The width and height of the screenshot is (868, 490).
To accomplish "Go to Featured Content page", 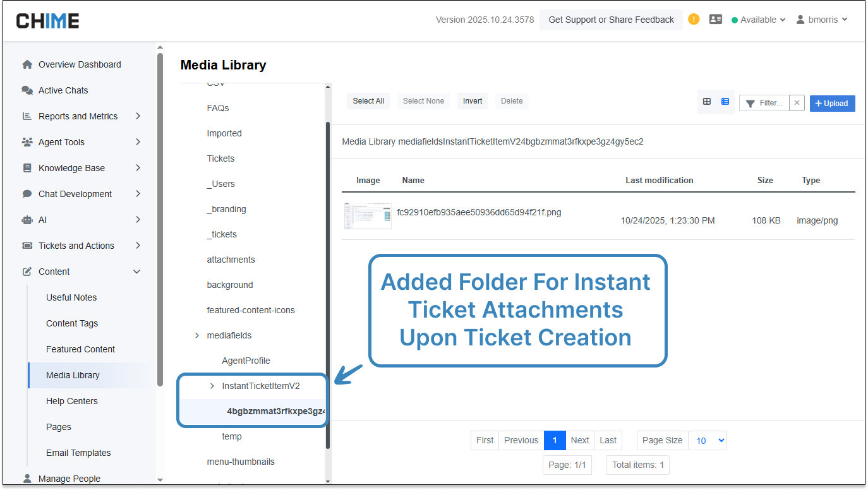I will click(80, 349).
